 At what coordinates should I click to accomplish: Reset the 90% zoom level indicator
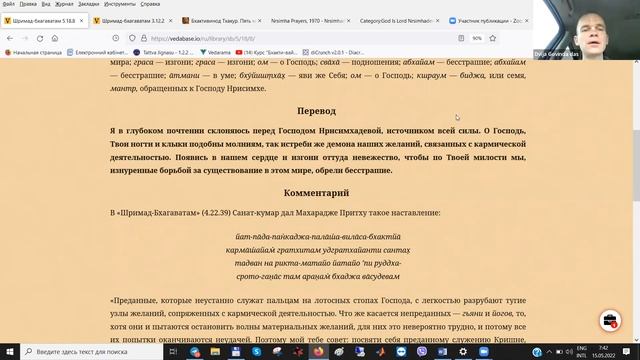[477, 38]
